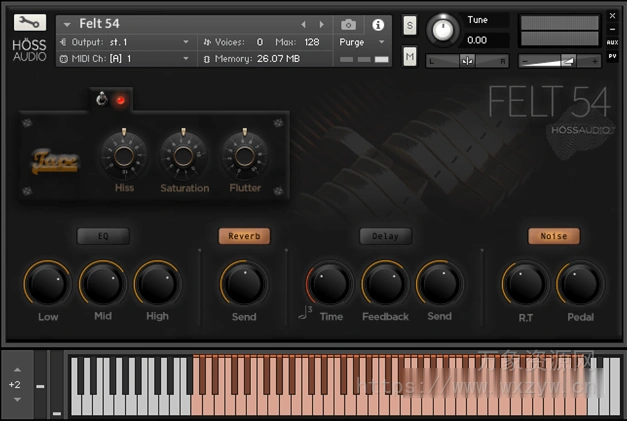This screenshot has width=627, height=421.
Task: Click the volume minus end
Action: coord(525,61)
